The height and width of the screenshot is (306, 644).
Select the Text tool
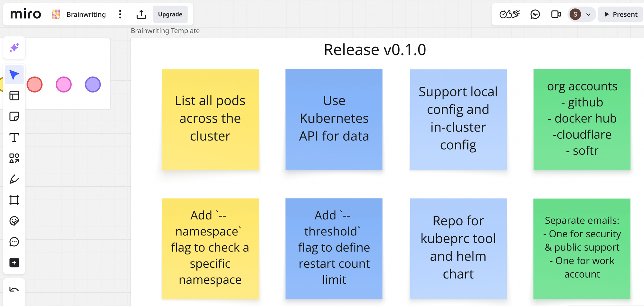point(14,138)
